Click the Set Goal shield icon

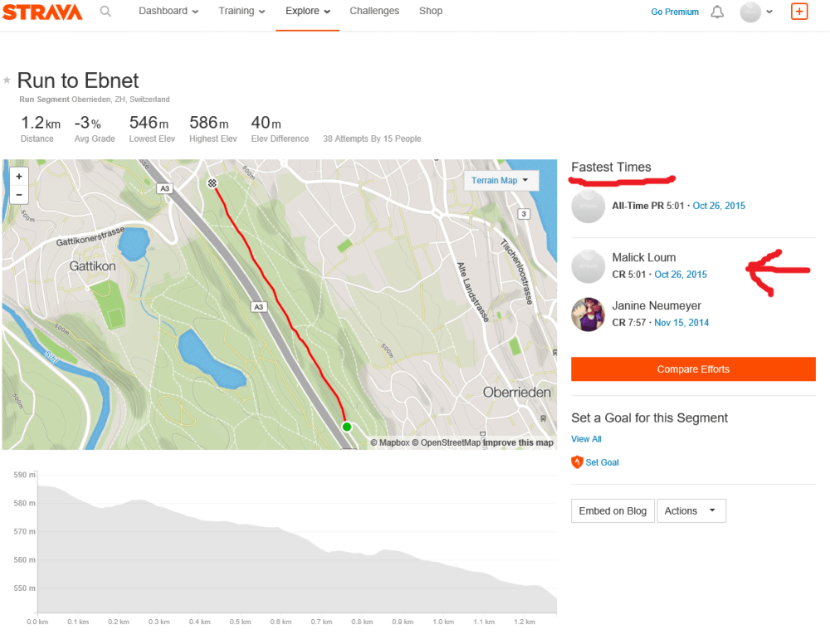[x=577, y=462]
